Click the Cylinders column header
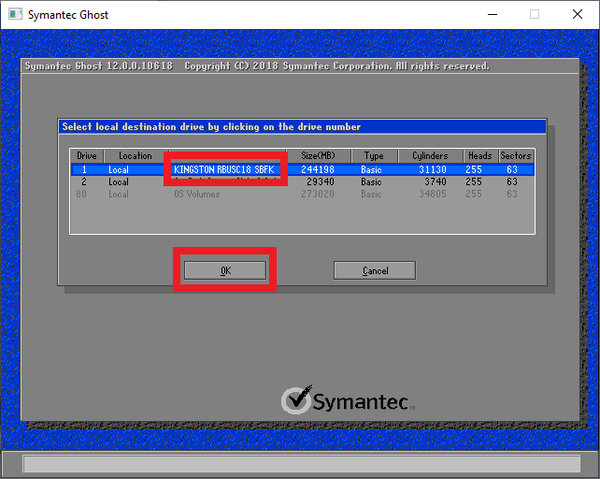Screen dimensions: 600x479 pos(430,156)
